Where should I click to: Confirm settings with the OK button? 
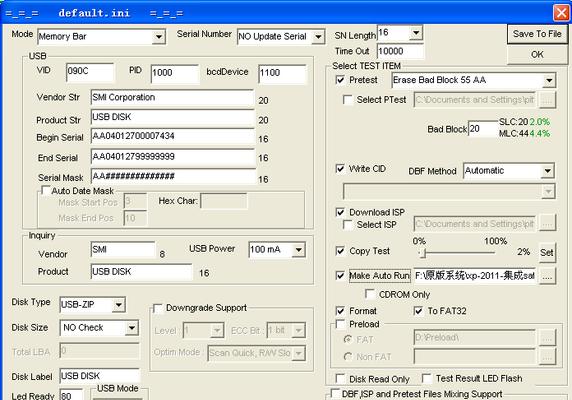coord(537,54)
